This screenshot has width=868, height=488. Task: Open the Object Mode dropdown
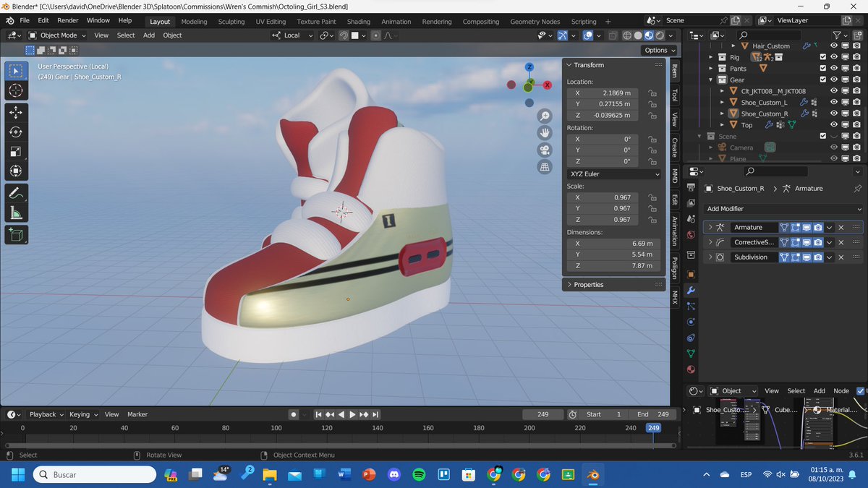(58, 35)
